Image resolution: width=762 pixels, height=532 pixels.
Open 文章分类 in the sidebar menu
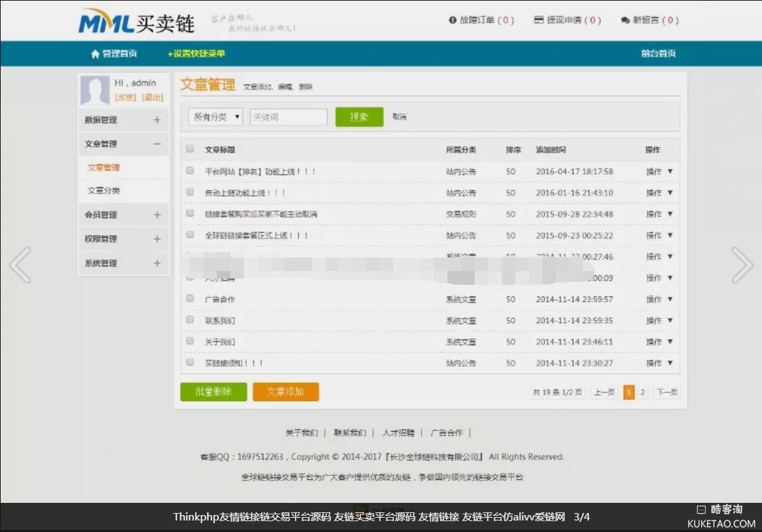(x=104, y=191)
